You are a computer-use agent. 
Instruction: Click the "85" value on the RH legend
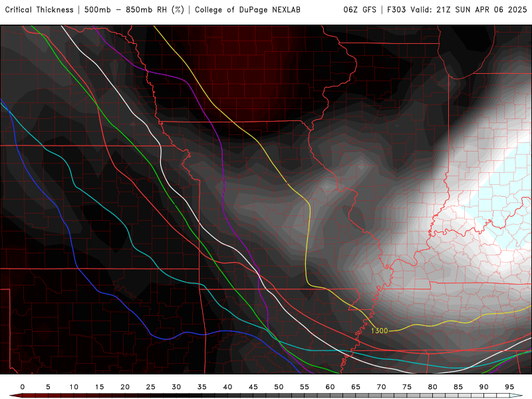(458, 387)
